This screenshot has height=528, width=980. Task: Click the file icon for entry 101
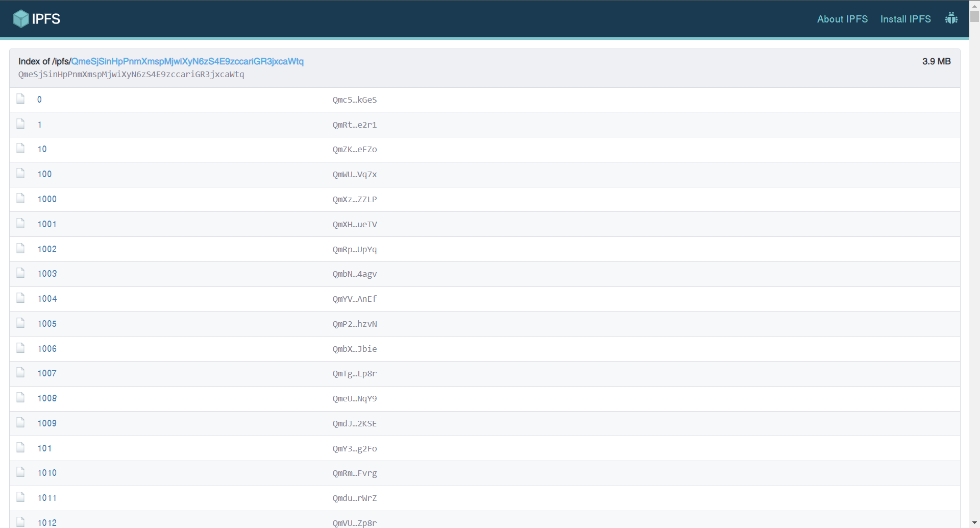click(x=20, y=447)
